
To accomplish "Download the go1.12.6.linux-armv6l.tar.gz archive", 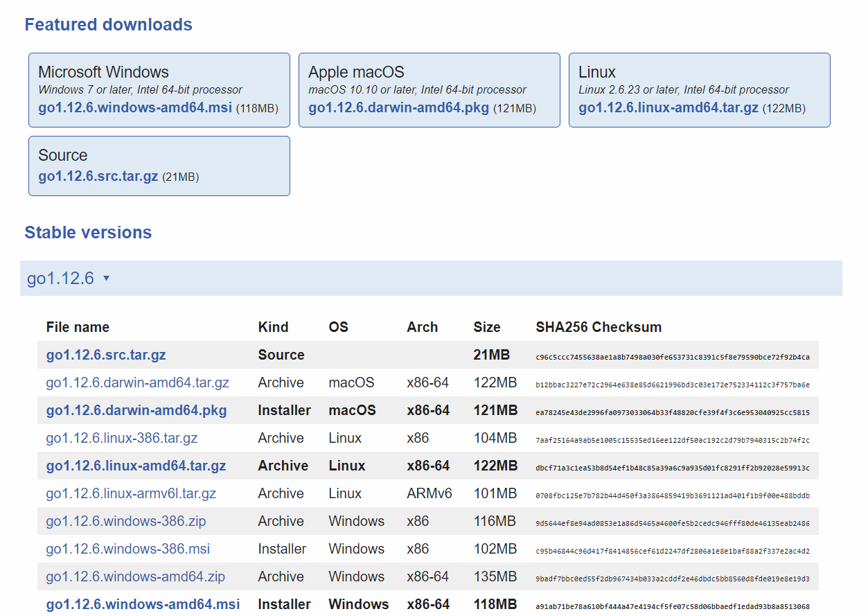I will point(131,493).
